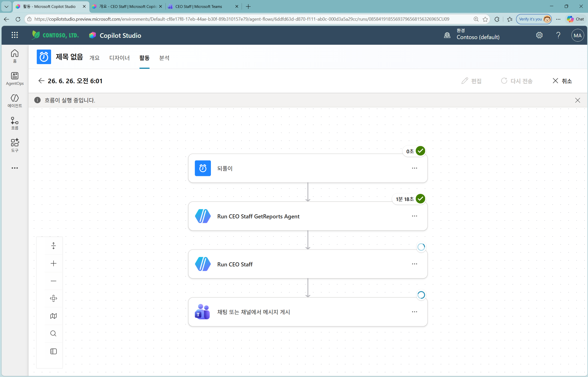Open Agents (에이전트) in the sidebar

(15, 101)
